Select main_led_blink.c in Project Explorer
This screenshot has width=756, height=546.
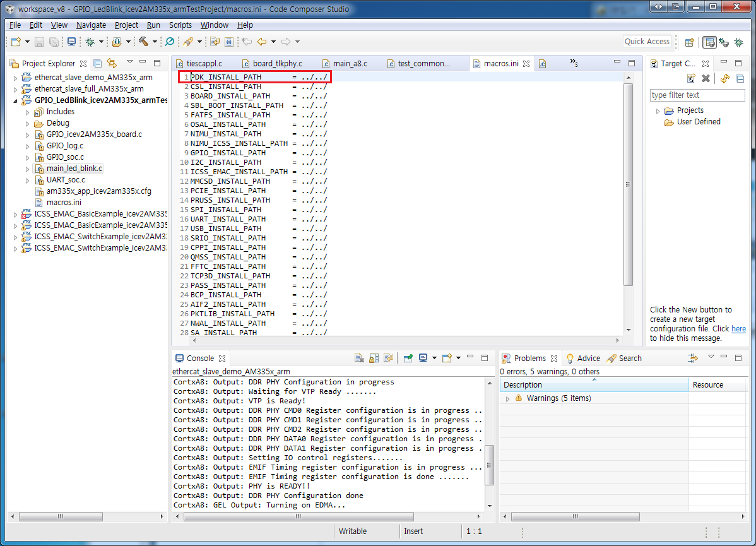click(x=74, y=169)
